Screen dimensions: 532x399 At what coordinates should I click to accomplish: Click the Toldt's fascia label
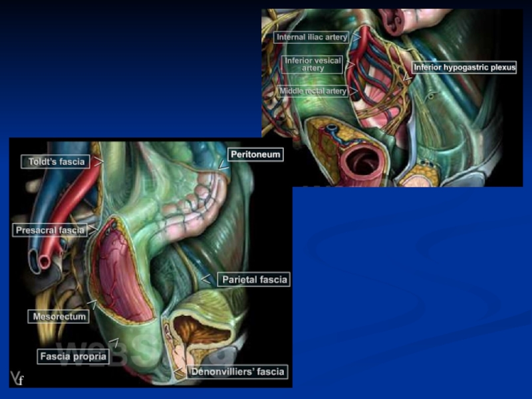point(58,162)
